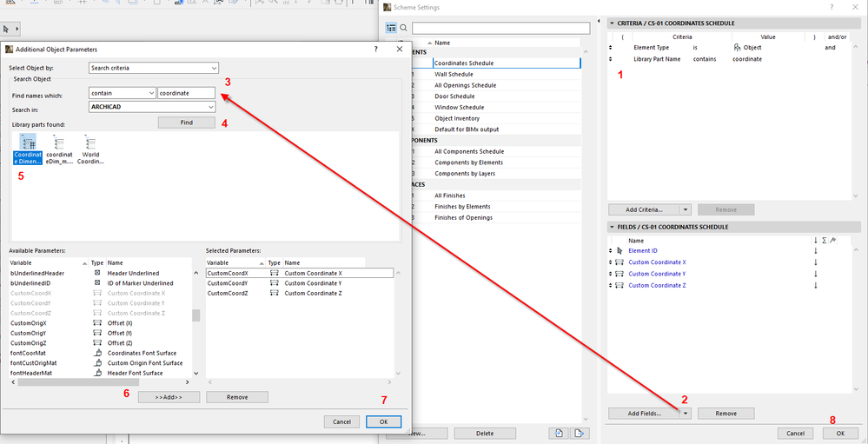Open the Select Object by dropdown
This screenshot has height=444, width=868.
click(x=154, y=68)
